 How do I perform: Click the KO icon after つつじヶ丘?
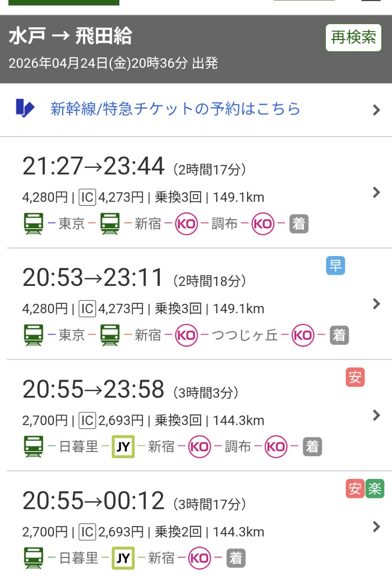[303, 335]
